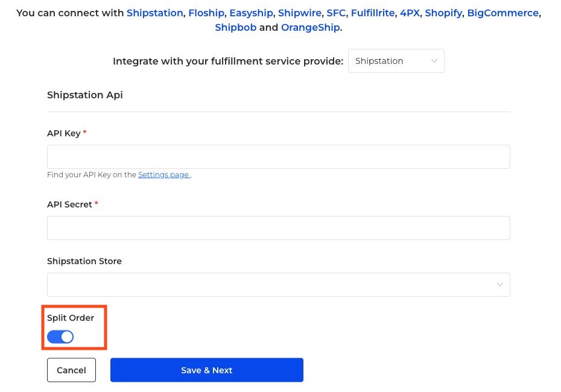
Task: Click the Cancel button
Action: (x=71, y=370)
